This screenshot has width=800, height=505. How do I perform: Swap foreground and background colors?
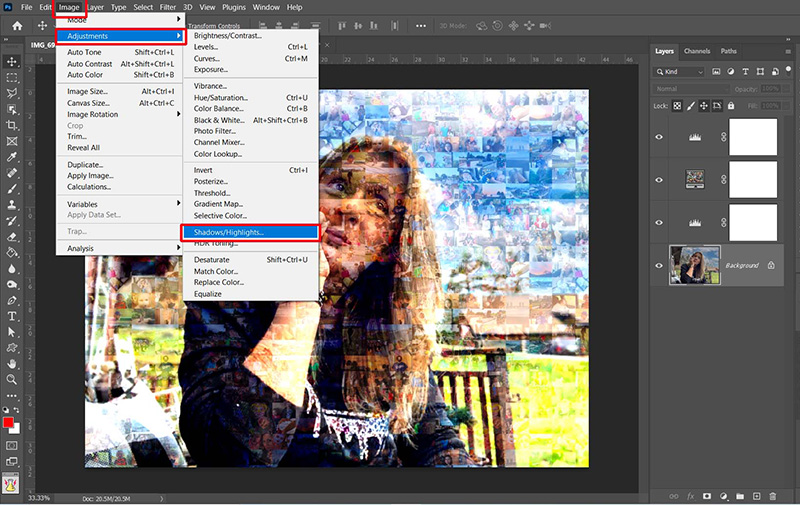pyautogui.click(x=16, y=410)
